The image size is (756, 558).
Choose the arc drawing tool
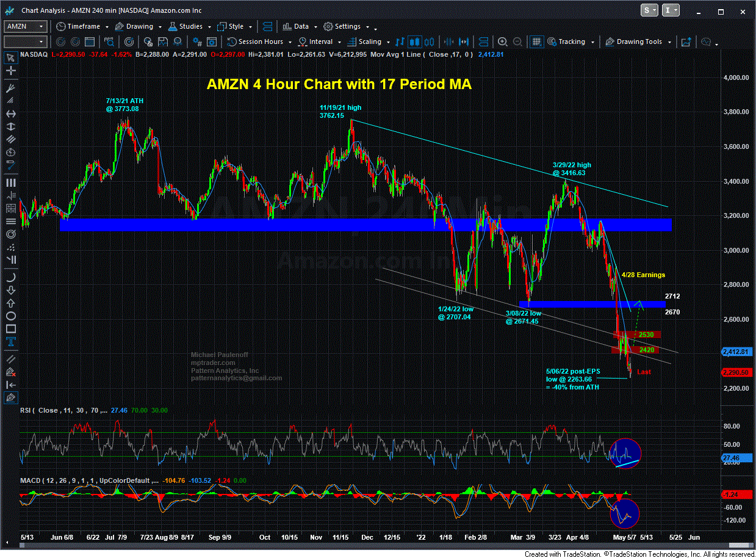(x=10, y=278)
